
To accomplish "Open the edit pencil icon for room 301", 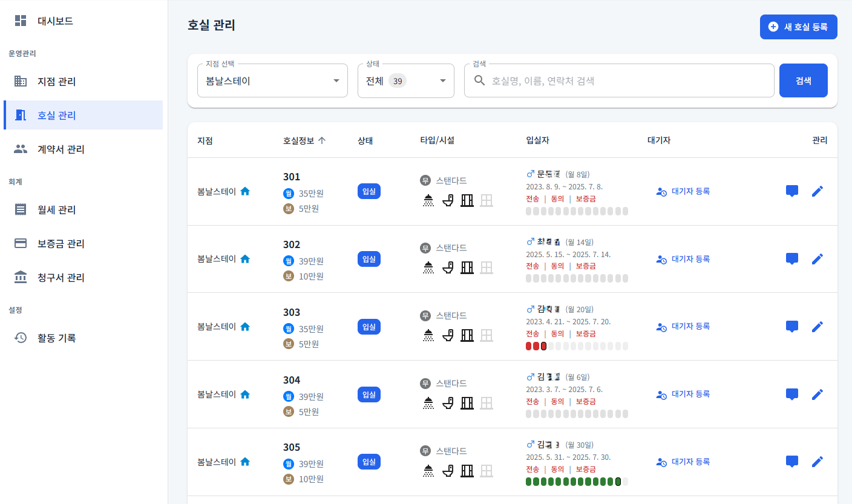I will click(x=818, y=191).
